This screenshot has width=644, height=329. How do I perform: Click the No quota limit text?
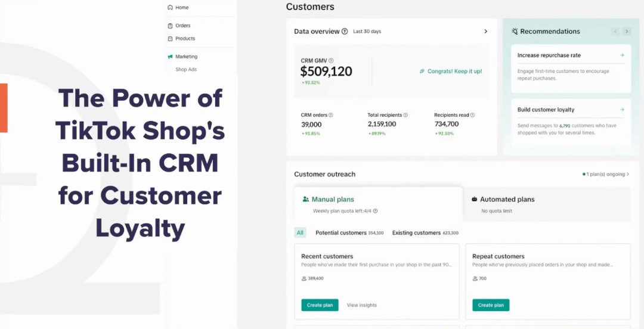(497, 211)
